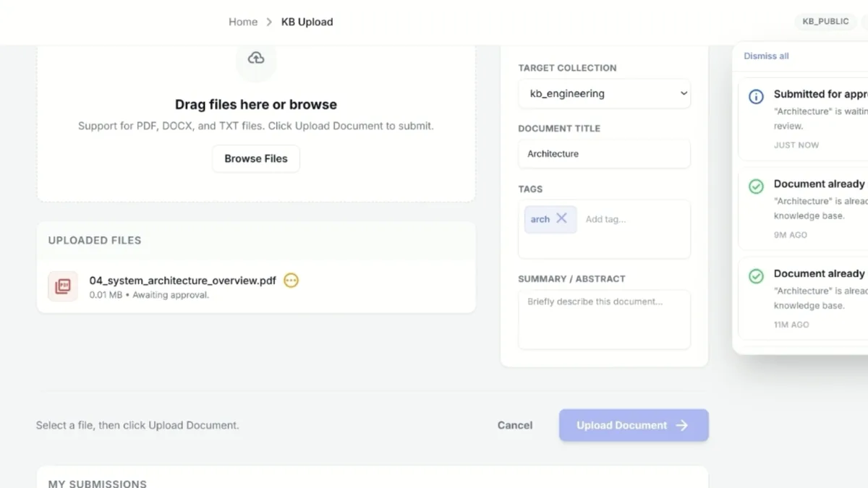868x488 pixels.
Task: Go to Home in breadcrumb
Action: click(x=243, y=22)
